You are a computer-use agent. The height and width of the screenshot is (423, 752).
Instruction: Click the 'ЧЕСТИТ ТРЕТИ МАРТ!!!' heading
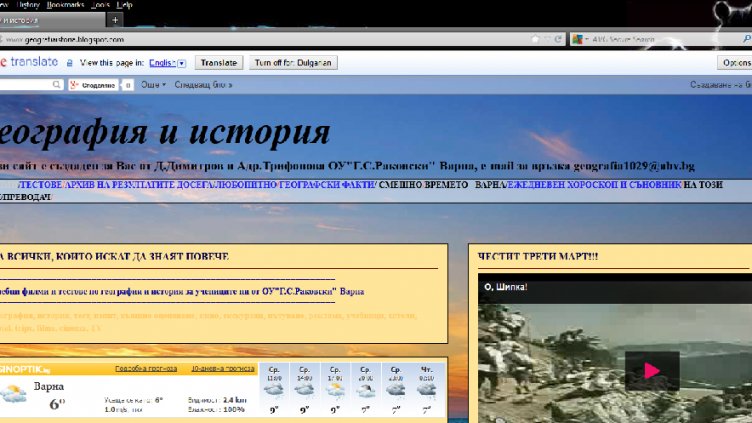click(538, 257)
